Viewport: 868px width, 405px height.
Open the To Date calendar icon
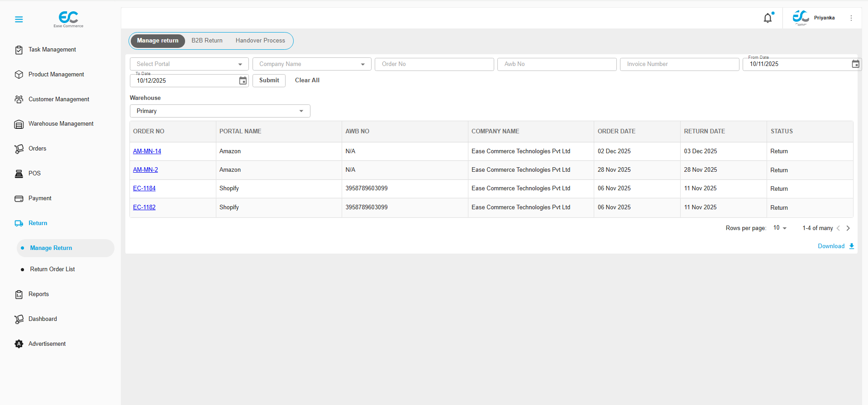point(243,80)
